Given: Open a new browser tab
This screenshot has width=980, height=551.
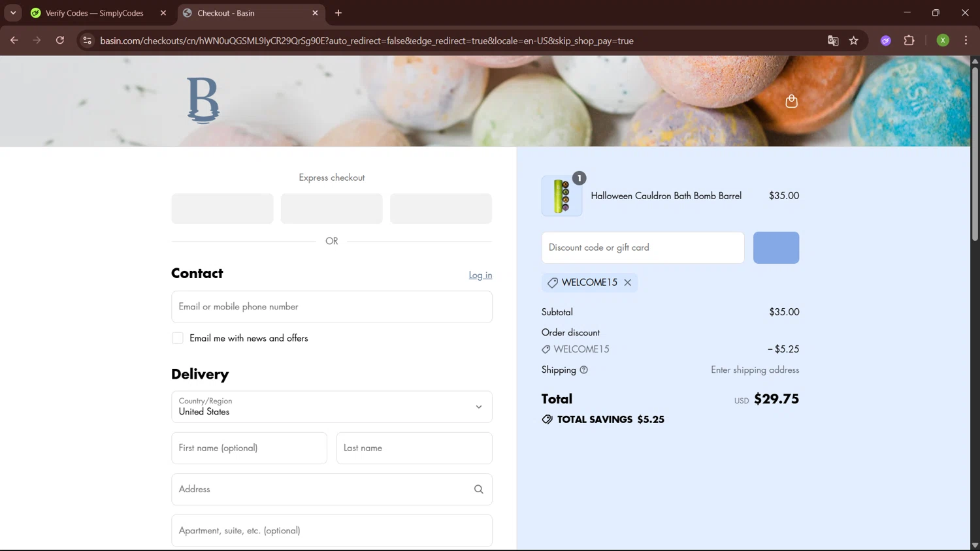Looking at the screenshot, I should 338,13.
